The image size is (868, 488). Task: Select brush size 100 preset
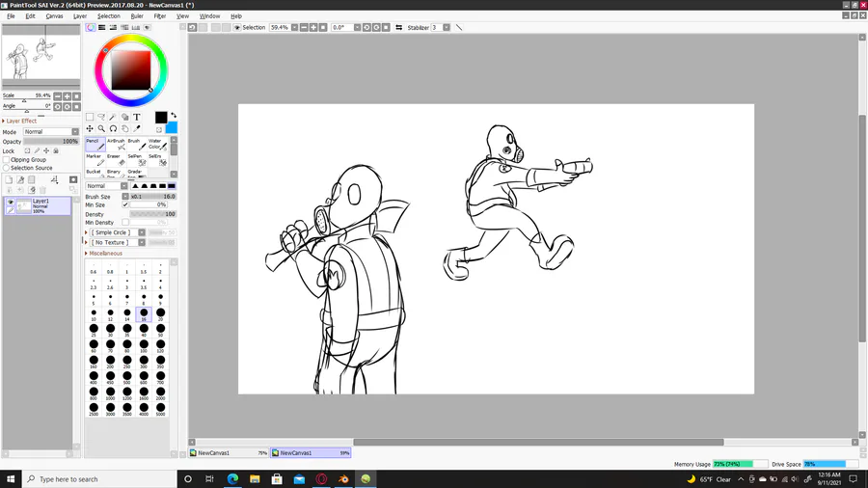click(144, 346)
